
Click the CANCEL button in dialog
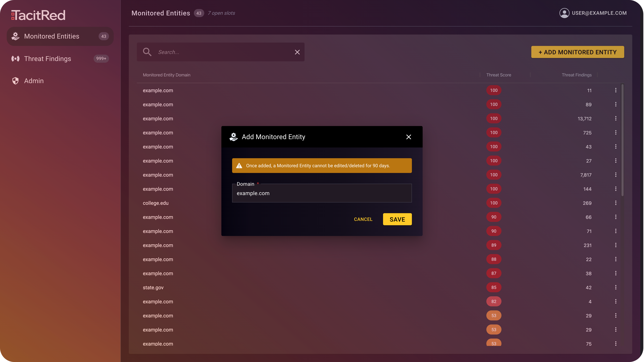coord(363,219)
